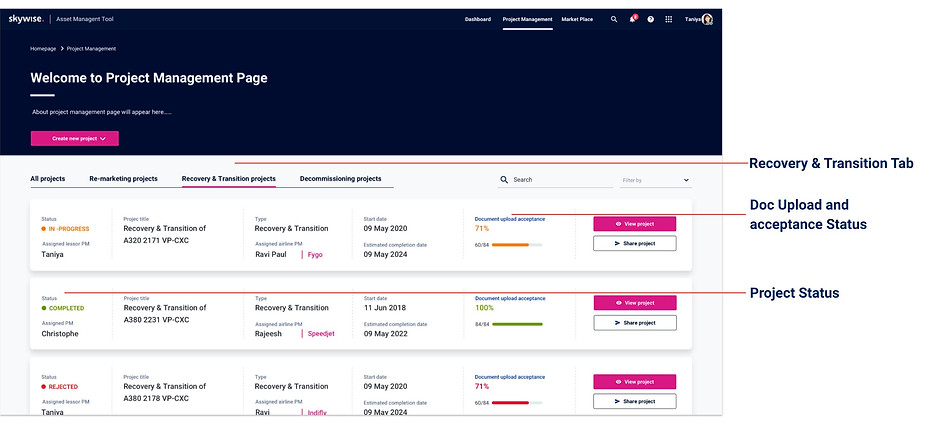Click start date 11 Jun 2018
Image resolution: width=927 pixels, height=427 pixels.
click(x=385, y=308)
